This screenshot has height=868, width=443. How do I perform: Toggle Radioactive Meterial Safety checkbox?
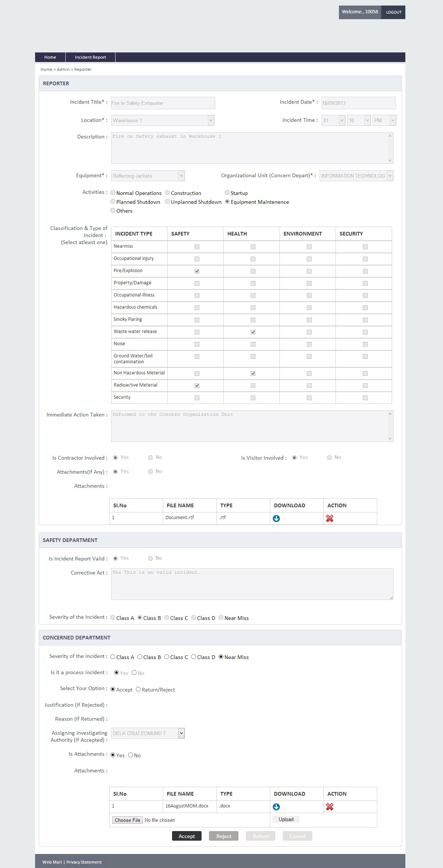[x=197, y=385]
